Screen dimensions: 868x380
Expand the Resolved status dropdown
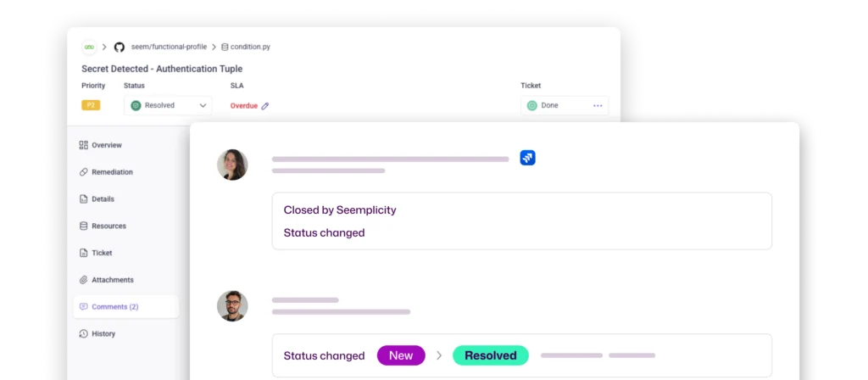point(203,105)
